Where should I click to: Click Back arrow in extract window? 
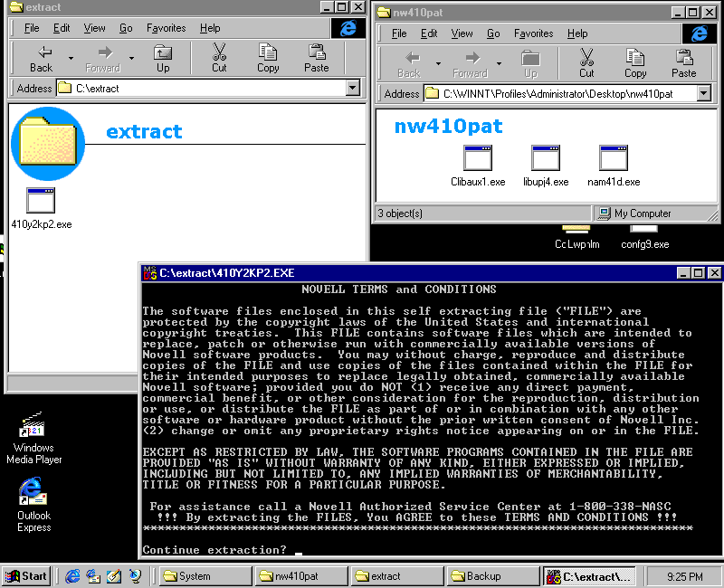point(43,52)
